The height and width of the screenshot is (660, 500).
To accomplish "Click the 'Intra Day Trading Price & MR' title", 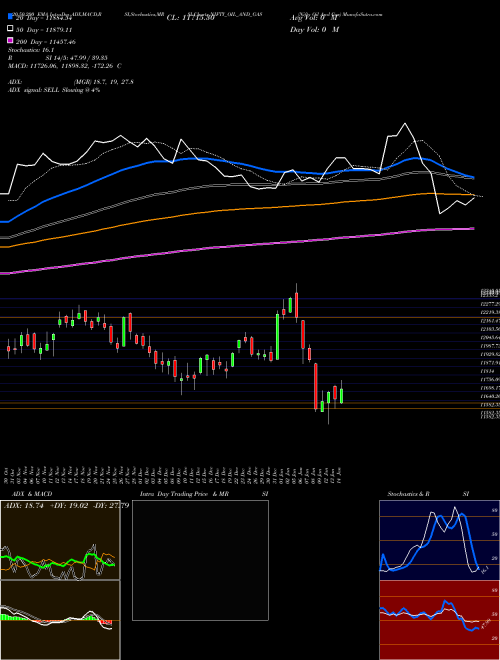I will (x=185, y=494).
